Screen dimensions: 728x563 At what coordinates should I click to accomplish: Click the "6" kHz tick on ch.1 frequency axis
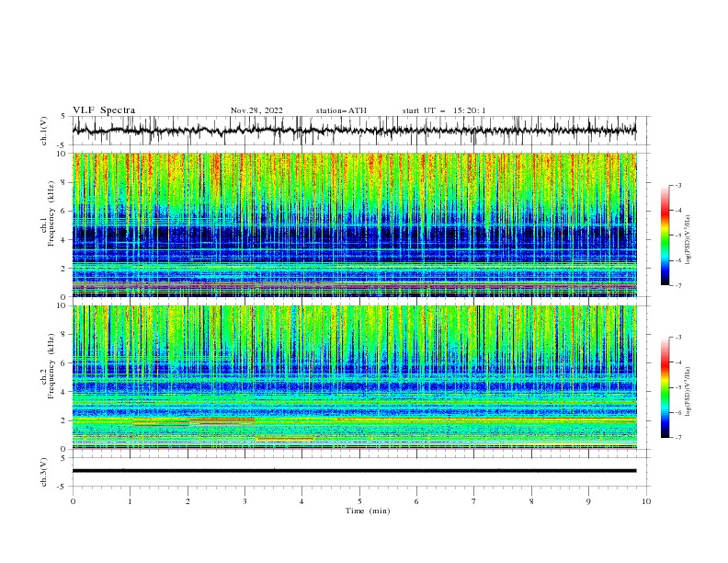[64, 211]
